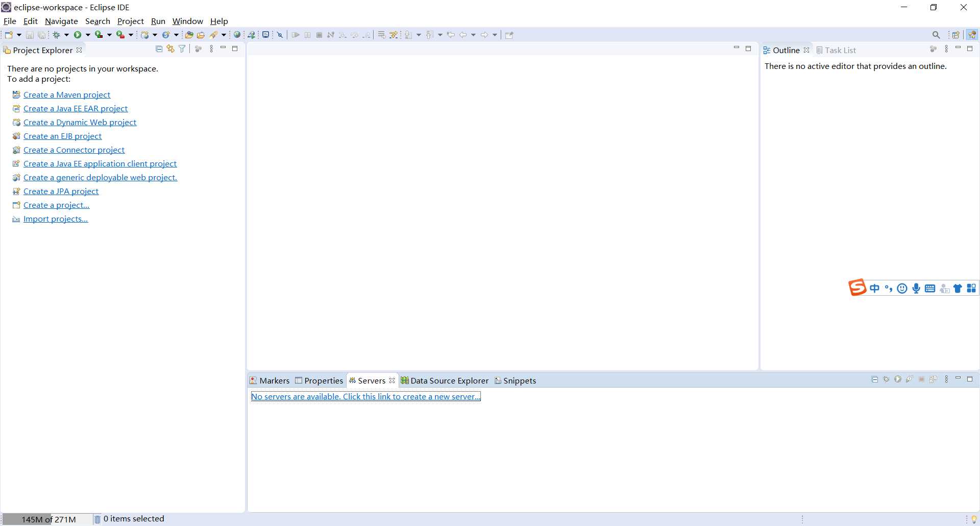The height and width of the screenshot is (526, 980).
Task: Open the Window menu
Action: tap(187, 21)
